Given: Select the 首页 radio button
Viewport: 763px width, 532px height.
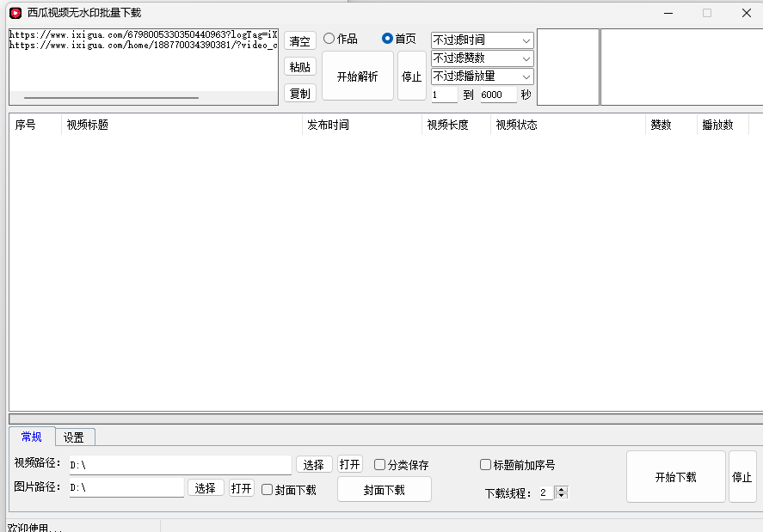Looking at the screenshot, I should coord(388,39).
